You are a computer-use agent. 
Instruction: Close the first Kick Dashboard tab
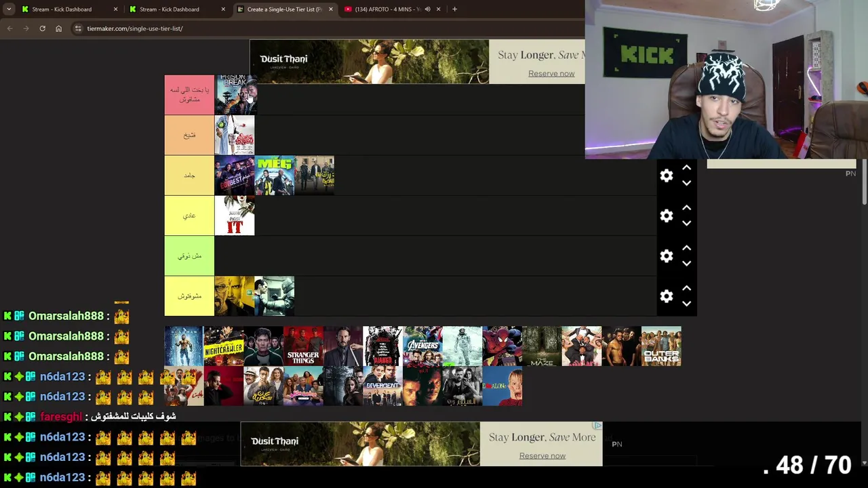[115, 9]
